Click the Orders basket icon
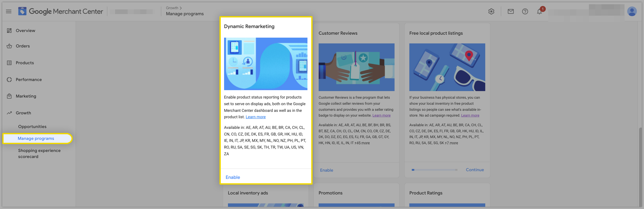644x209 pixels. (x=9, y=46)
